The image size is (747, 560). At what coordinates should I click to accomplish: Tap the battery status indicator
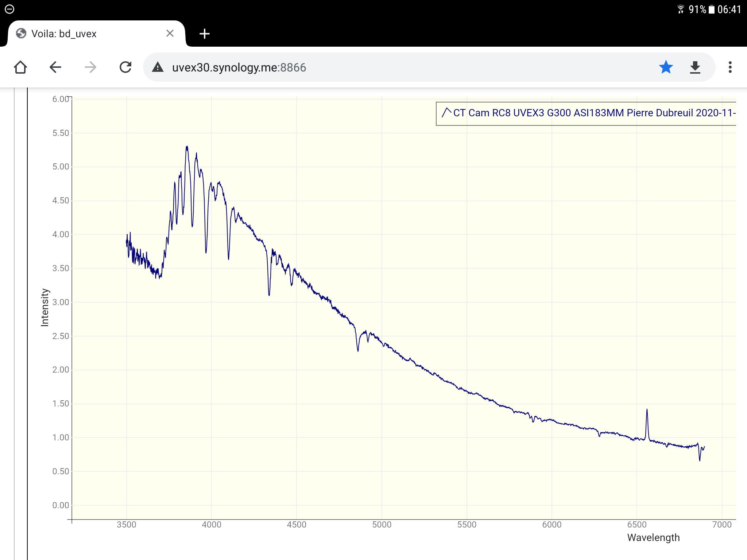711,9
